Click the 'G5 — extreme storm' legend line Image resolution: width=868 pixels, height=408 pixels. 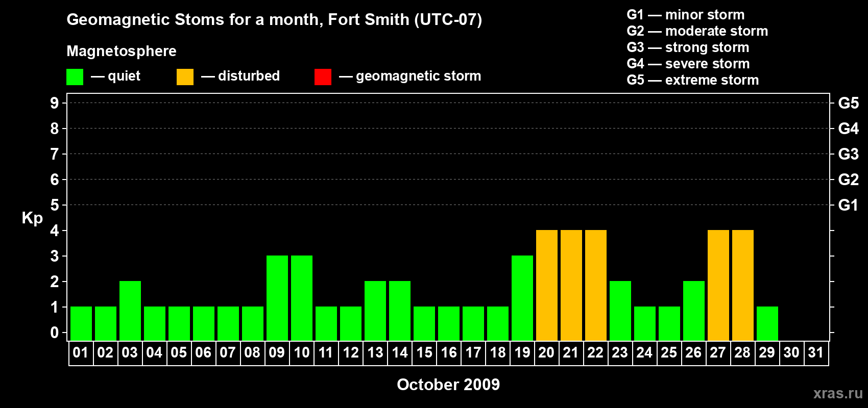(693, 80)
